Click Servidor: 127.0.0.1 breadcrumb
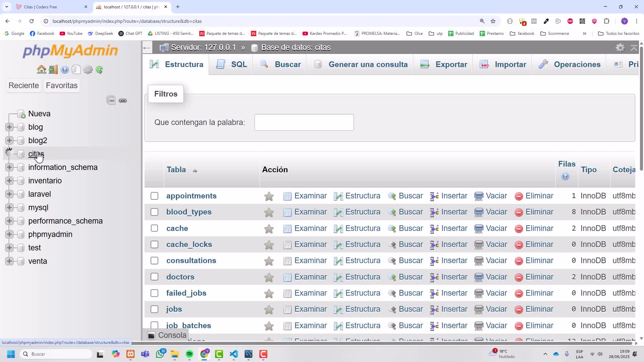The width and height of the screenshot is (644, 362). [x=203, y=47]
